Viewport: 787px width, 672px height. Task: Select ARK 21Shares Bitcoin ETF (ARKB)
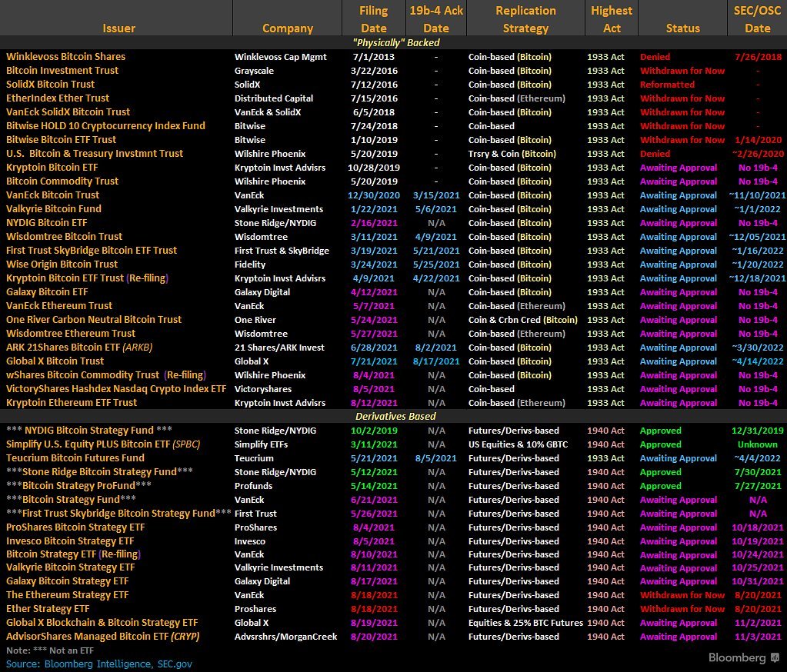(79, 347)
